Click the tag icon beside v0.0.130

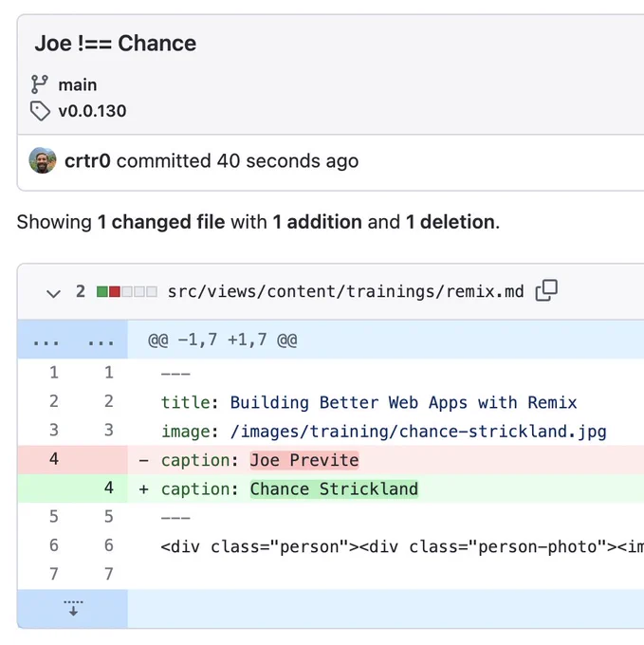pyautogui.click(x=40, y=111)
